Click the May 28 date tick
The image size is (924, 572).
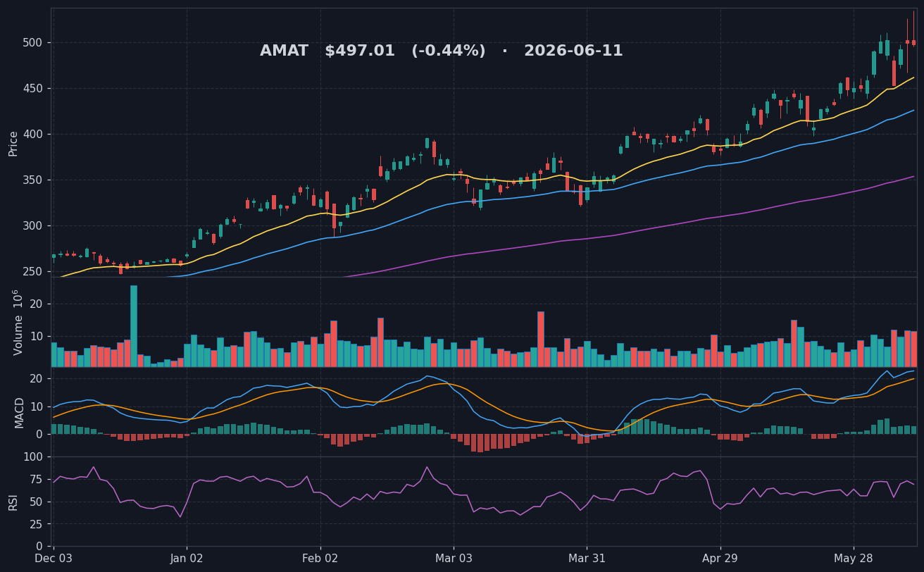[x=854, y=559]
